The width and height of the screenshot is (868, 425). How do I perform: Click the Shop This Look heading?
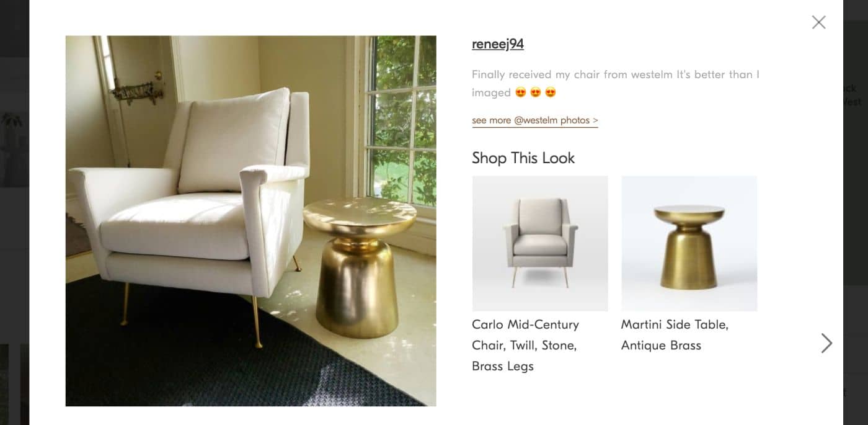click(523, 158)
